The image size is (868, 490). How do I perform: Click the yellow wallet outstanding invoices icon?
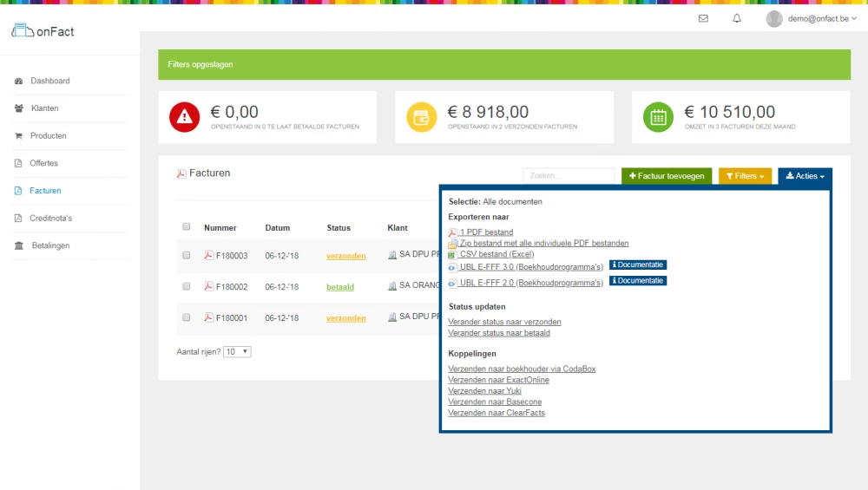click(422, 117)
